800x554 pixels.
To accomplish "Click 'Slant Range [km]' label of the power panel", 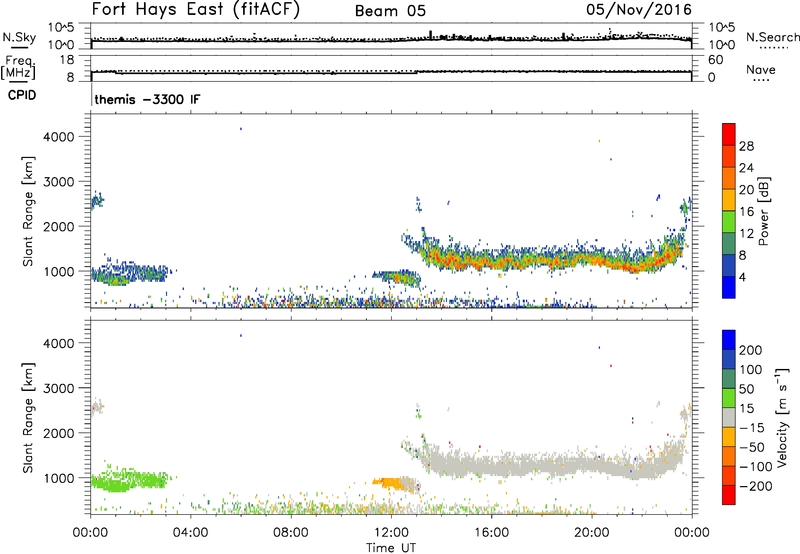I will [28, 211].
